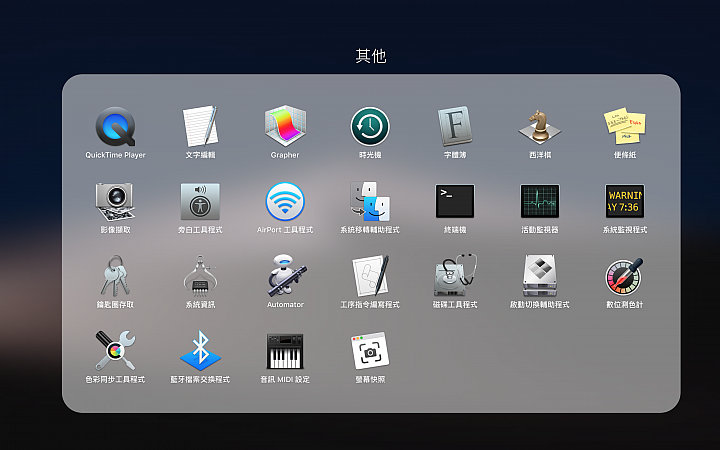Launch 系統資訊 System Information icon
Screen dimensions: 720x450
pyautogui.click(x=200, y=276)
